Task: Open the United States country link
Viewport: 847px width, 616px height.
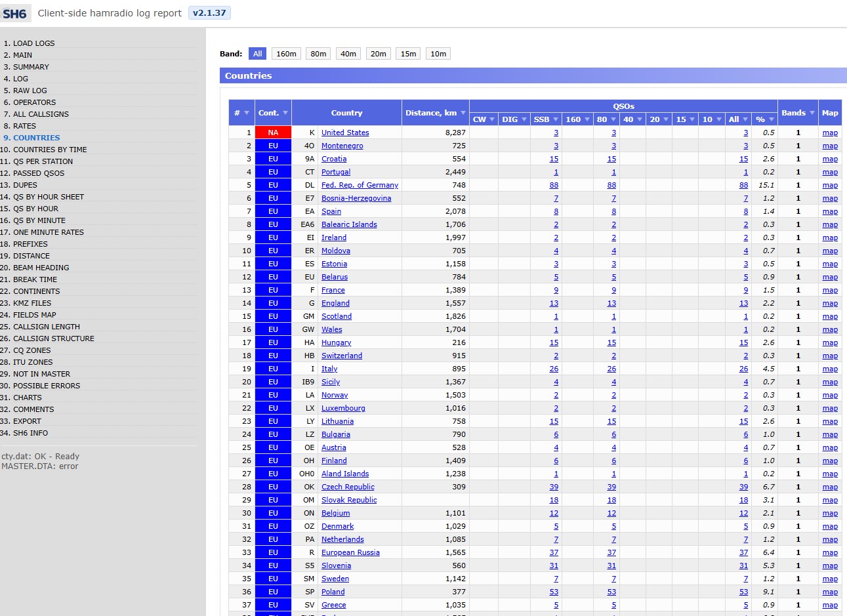Action: coord(345,133)
